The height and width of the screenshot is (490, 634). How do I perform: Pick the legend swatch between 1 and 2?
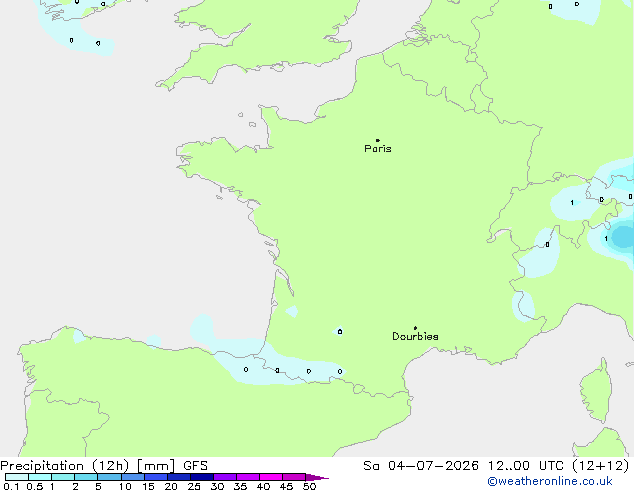(63, 477)
